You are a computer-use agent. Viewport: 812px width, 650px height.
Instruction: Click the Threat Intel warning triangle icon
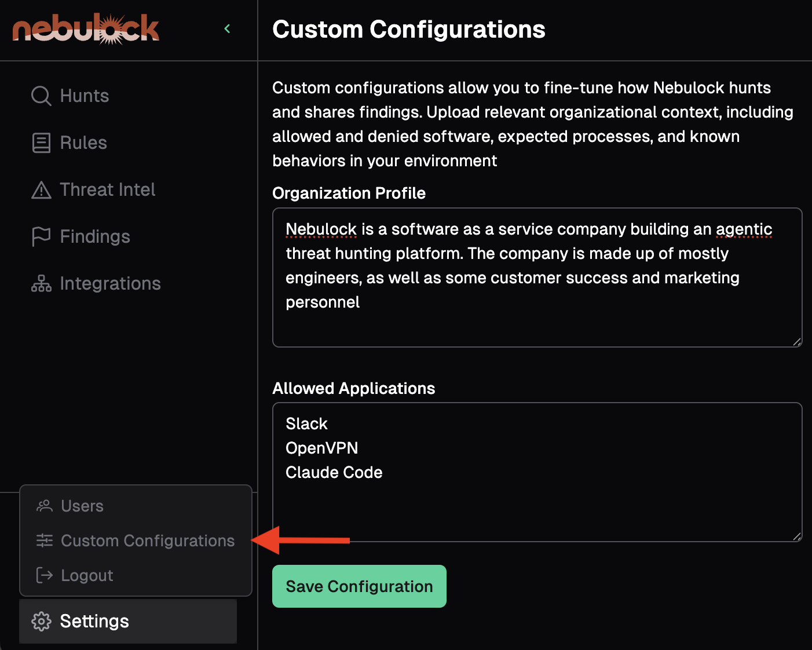[x=41, y=190]
